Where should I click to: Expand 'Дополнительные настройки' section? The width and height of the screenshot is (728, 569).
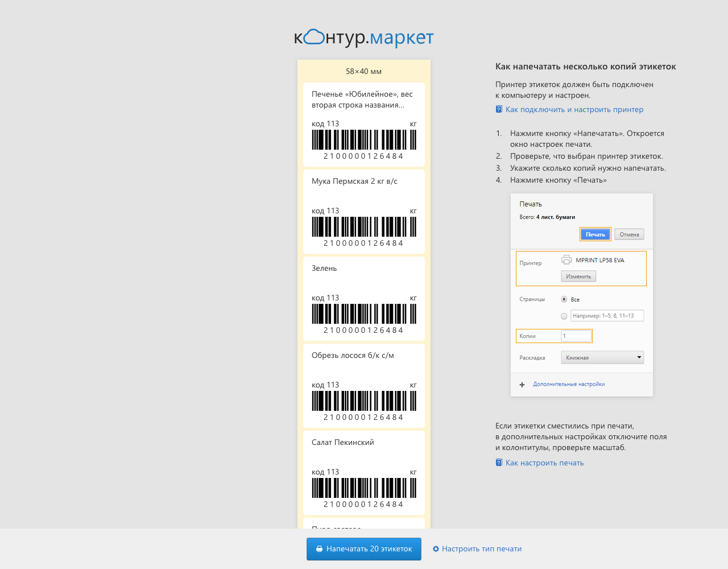click(569, 384)
